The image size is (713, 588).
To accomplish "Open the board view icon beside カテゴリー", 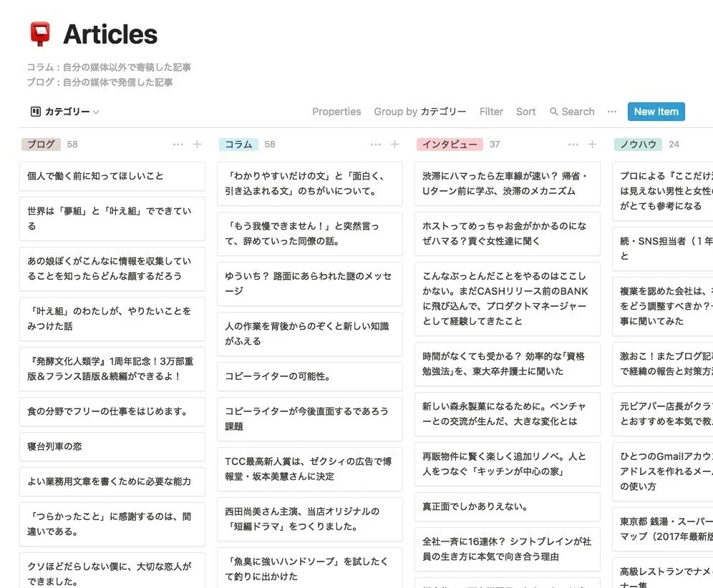I will (36, 112).
